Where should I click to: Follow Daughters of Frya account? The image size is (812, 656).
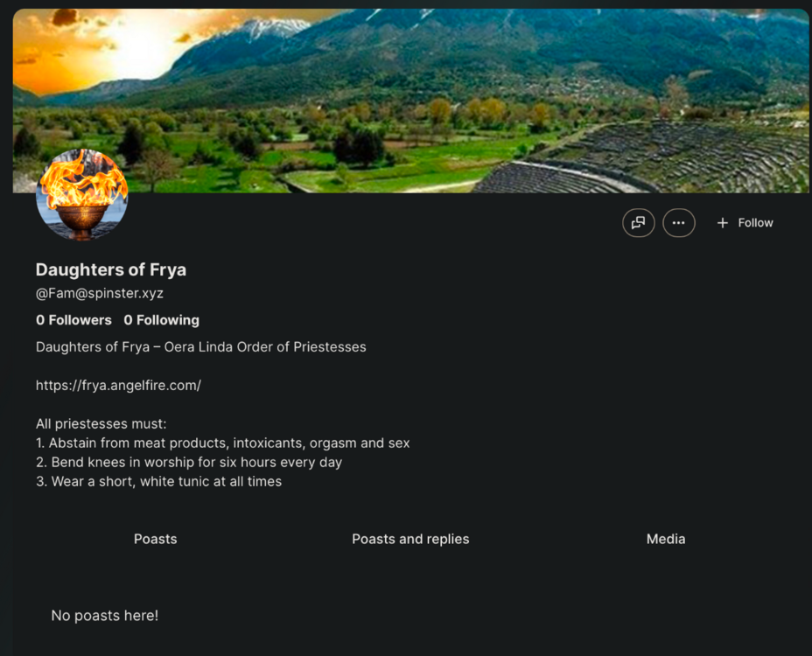coord(745,223)
